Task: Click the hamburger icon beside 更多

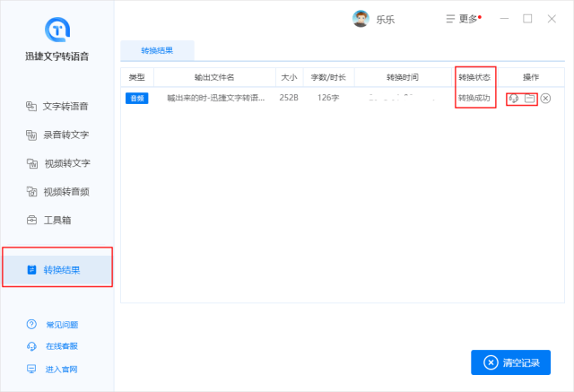Action: click(x=450, y=19)
